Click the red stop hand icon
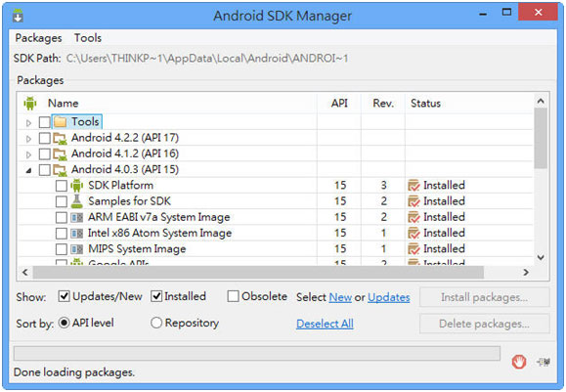The height and width of the screenshot is (392, 566). point(519,362)
